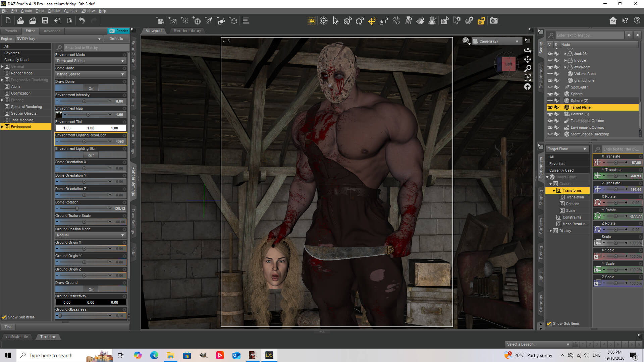Click the viewport zoom magnifier icon
The image size is (644, 362).
[528, 69]
